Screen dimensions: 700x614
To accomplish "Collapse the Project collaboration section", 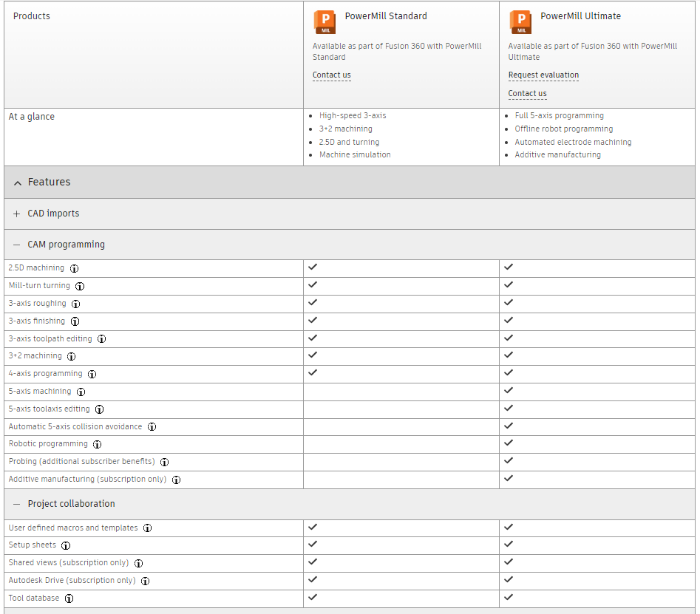I will (16, 504).
